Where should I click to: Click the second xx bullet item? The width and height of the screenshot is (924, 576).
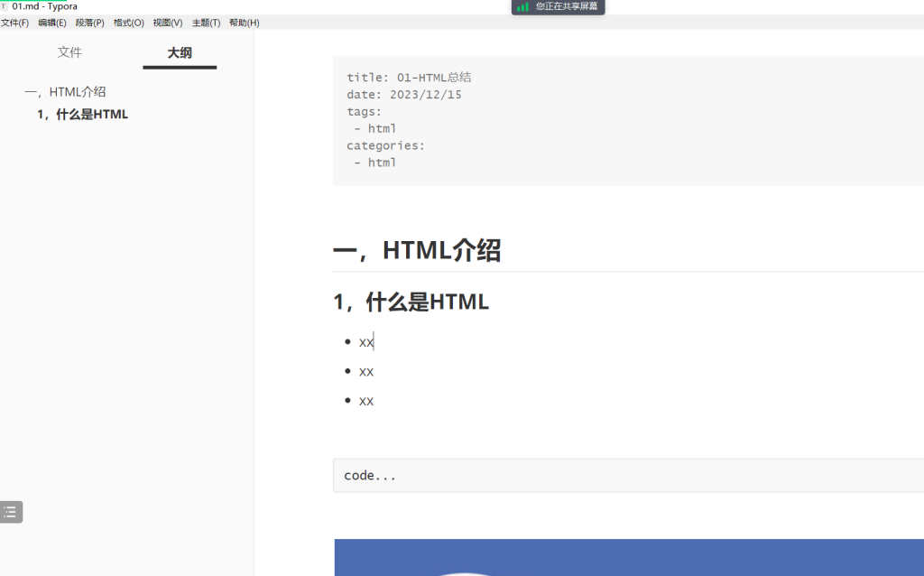pyautogui.click(x=366, y=371)
